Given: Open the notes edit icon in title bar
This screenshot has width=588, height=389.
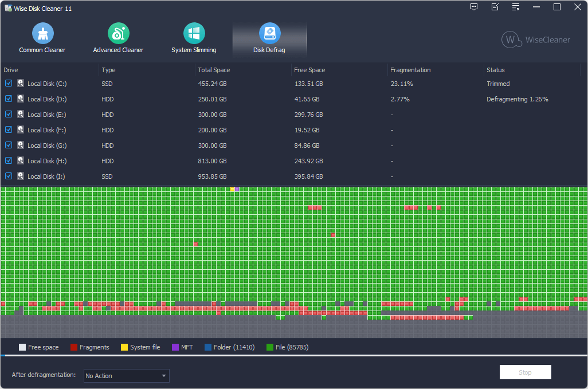Looking at the screenshot, I should pyautogui.click(x=495, y=7).
